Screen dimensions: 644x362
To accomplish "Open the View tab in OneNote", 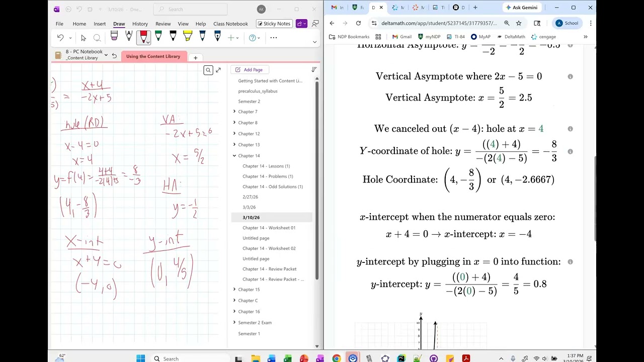I will 183,24.
